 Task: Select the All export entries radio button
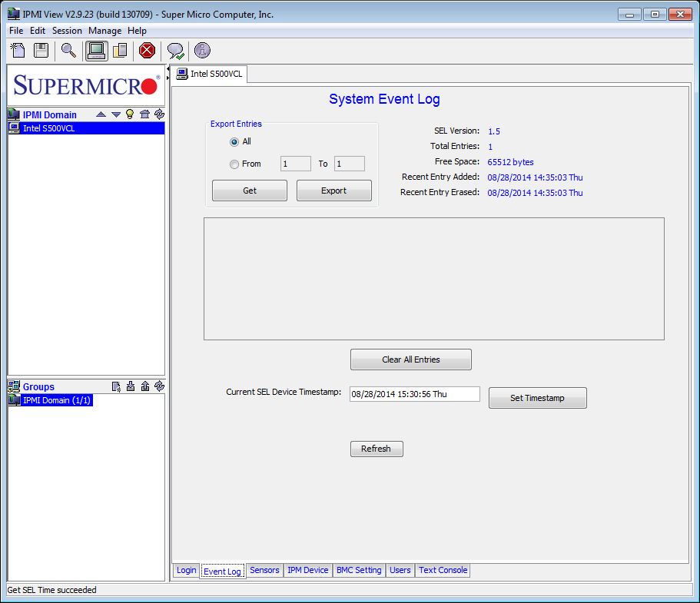pos(234,142)
